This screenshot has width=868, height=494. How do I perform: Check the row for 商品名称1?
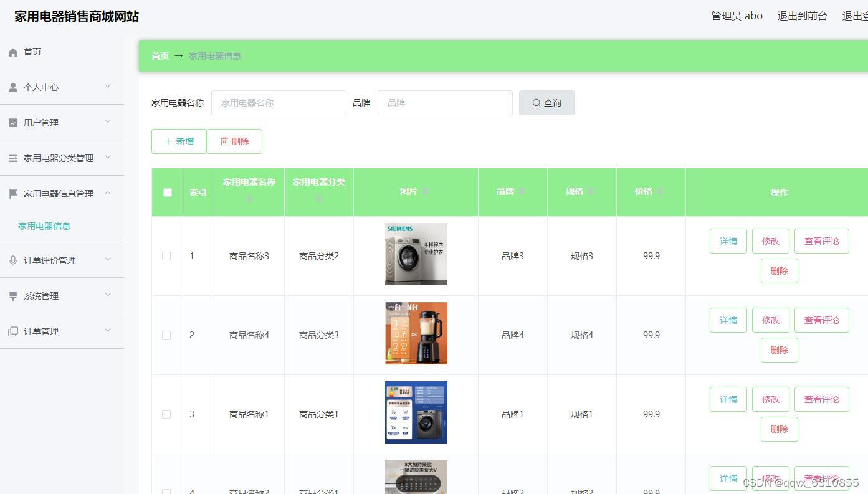[166, 414]
